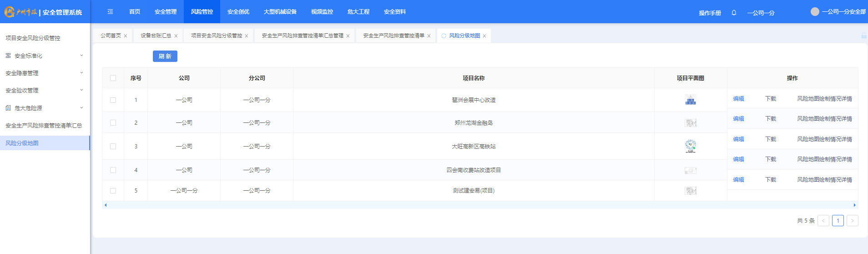Switch to the 项目安全风险分级管控 tab
Screen dimensions: 868x254
[216, 36]
